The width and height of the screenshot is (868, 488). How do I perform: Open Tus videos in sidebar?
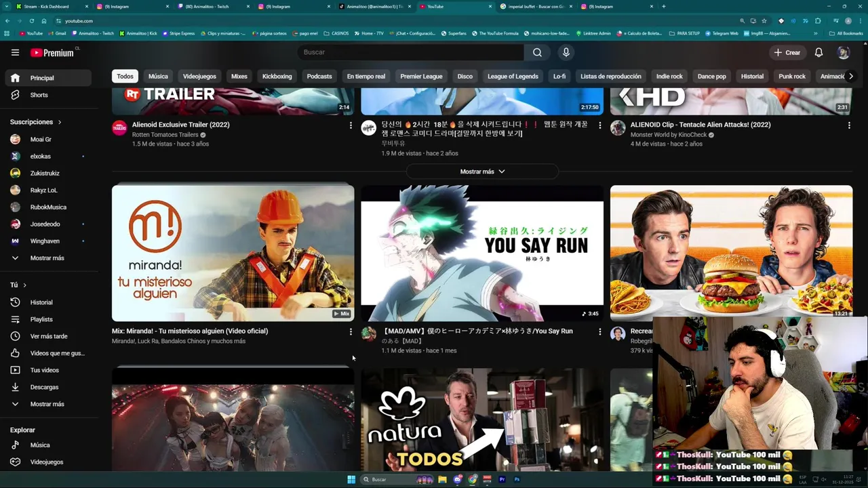click(47, 370)
